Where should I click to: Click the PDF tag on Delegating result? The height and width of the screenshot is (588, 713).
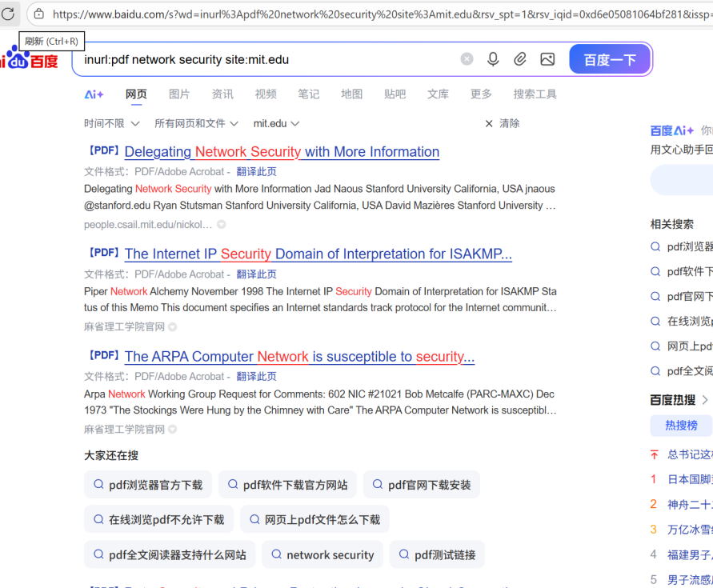click(x=103, y=150)
